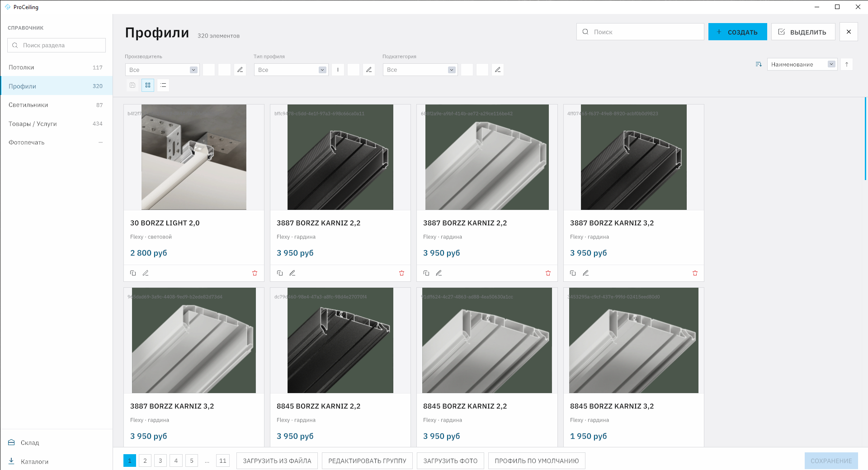Switch to list view layout
868x470 pixels.
[163, 85]
